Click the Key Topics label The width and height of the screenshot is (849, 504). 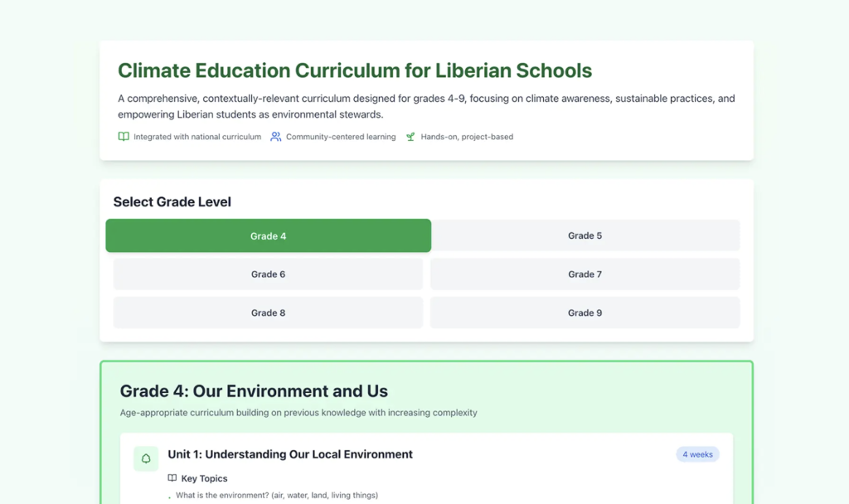click(204, 478)
